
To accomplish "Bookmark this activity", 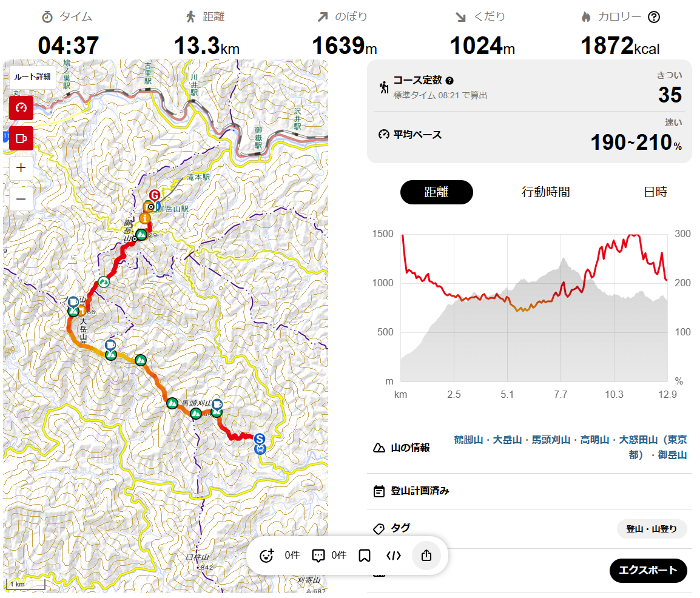I will pyautogui.click(x=365, y=555).
